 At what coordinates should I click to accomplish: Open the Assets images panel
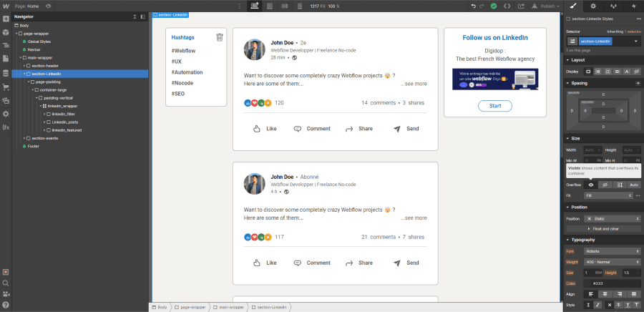6,101
